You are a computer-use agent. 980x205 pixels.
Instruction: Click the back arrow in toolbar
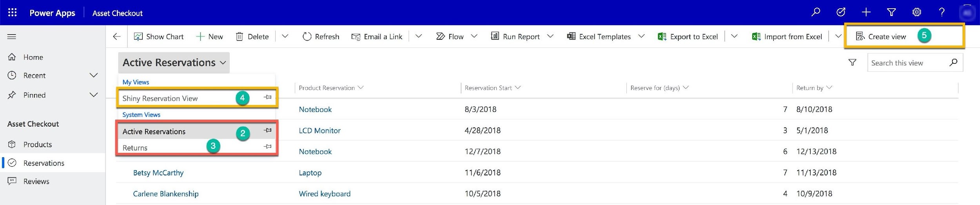[116, 36]
